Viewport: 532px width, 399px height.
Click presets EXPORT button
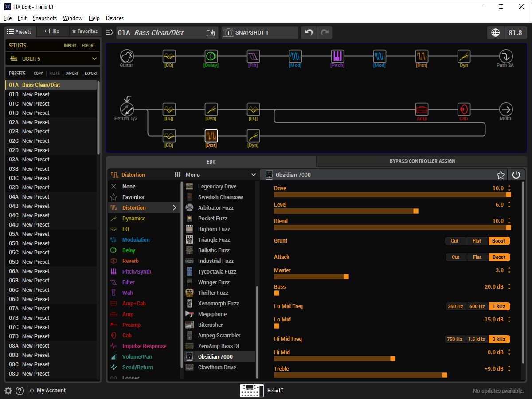coord(91,74)
